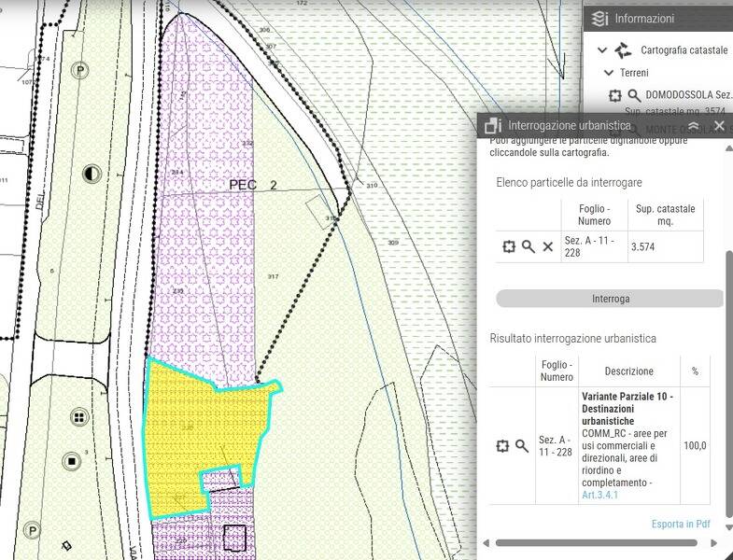The image size is (733, 560).
Task: Collapse the Interrogazione urbanistica panel
Action: click(693, 125)
